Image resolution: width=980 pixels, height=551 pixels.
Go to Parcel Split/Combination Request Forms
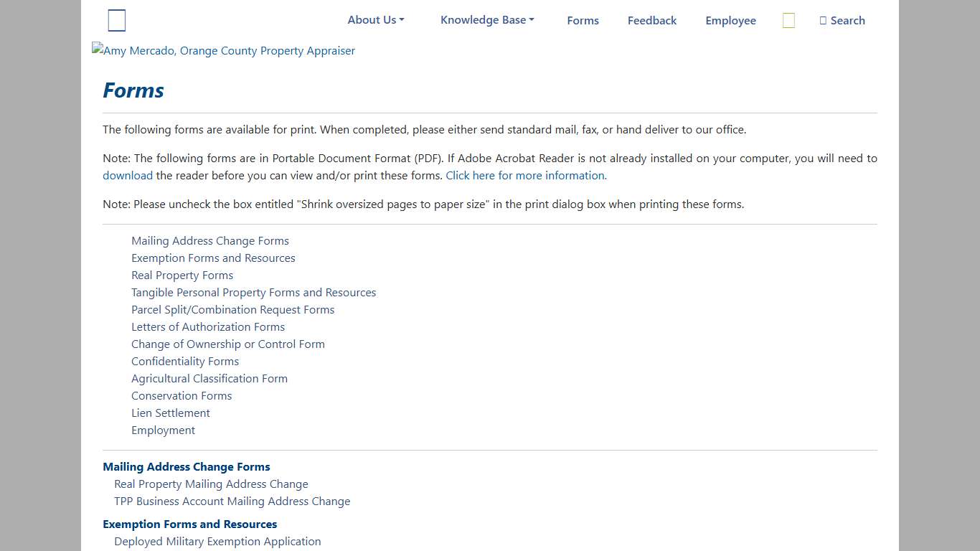(232, 310)
